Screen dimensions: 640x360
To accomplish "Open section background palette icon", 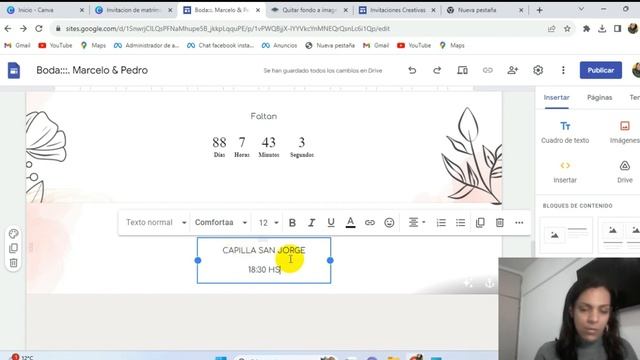I will click(x=13, y=233).
